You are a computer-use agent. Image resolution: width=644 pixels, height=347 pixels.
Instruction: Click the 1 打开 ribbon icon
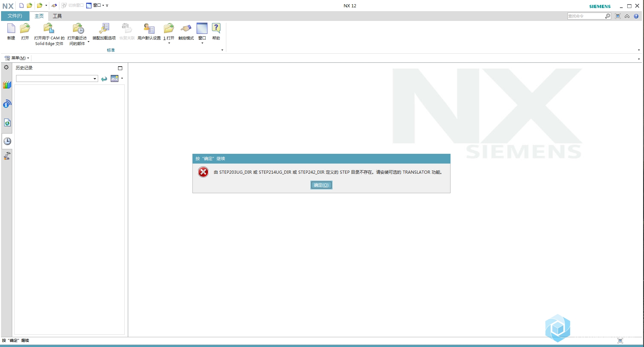point(169,29)
